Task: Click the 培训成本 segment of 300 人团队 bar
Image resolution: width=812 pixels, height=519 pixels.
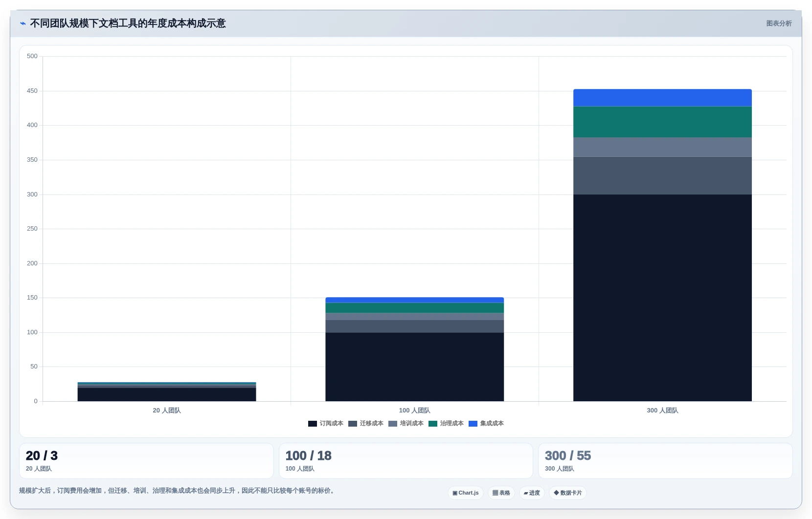Action: coord(662,147)
